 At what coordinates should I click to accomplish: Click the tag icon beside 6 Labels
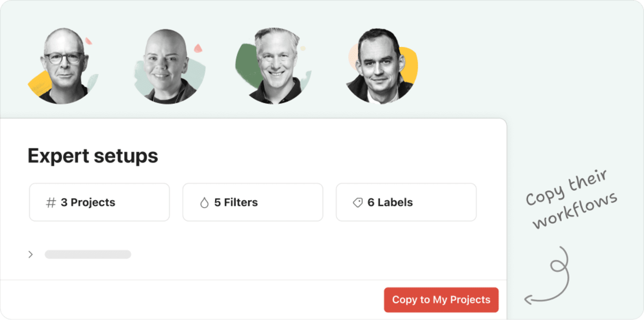coord(357,202)
